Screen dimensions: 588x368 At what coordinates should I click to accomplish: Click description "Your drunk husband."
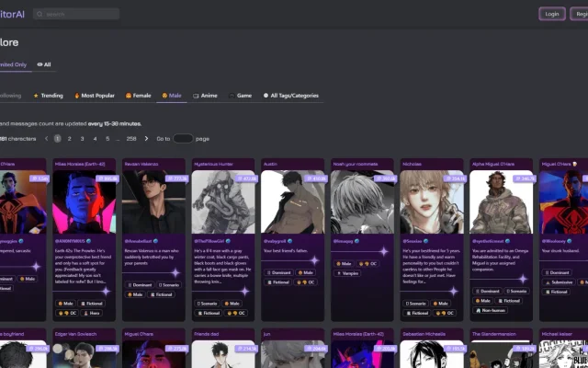click(561, 250)
